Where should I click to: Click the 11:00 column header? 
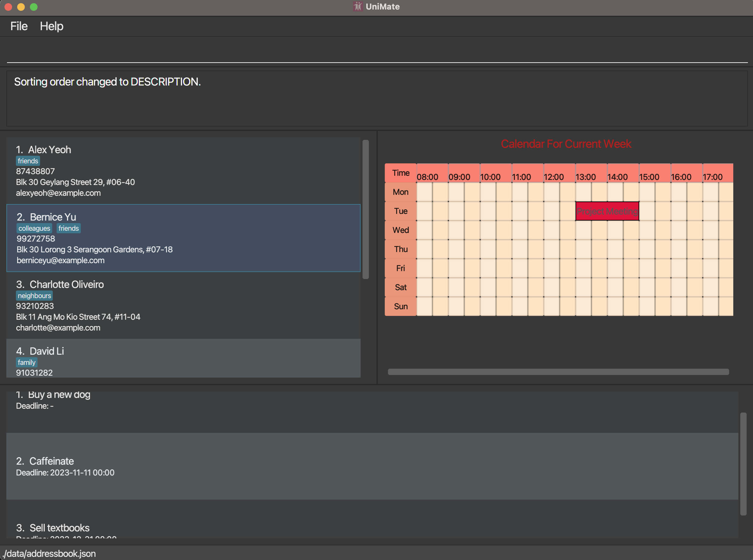528,173
